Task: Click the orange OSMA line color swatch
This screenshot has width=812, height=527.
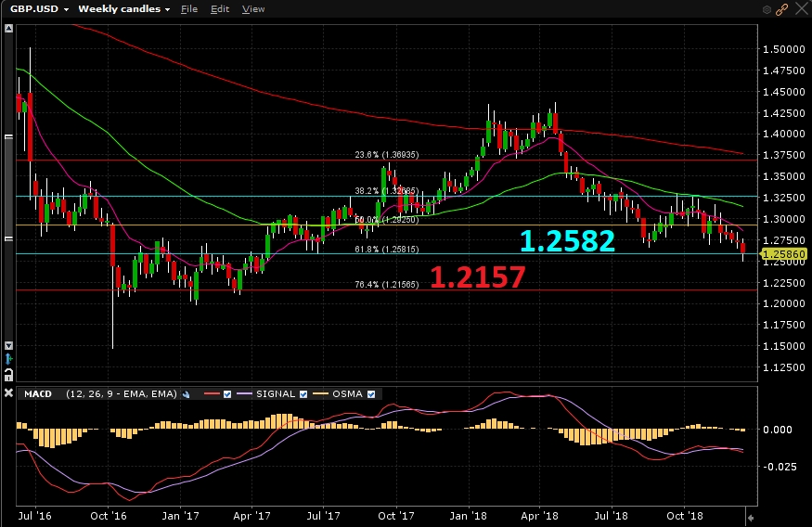Action: [320, 394]
